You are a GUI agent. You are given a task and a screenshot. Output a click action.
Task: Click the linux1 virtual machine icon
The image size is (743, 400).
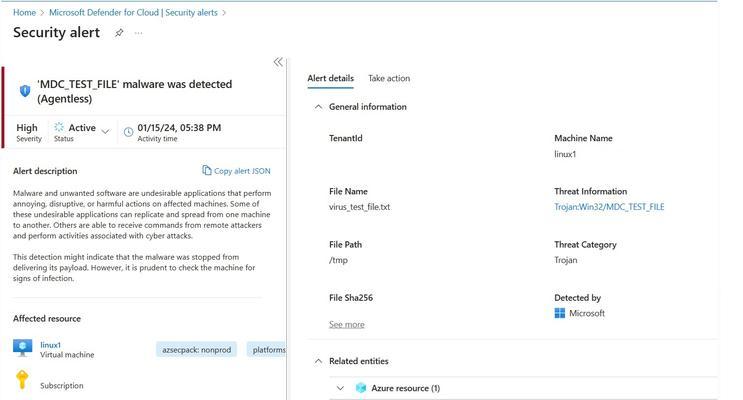(x=22, y=348)
